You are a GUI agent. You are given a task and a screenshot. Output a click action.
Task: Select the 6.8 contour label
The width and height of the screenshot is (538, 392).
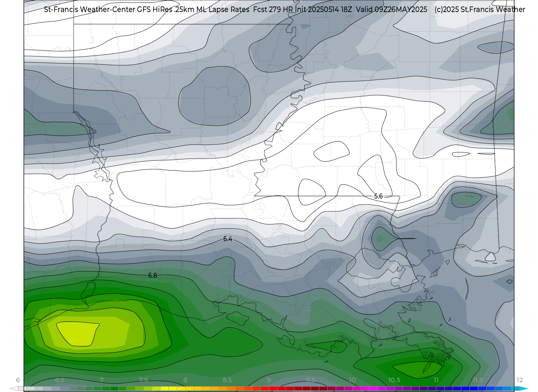[152, 276]
